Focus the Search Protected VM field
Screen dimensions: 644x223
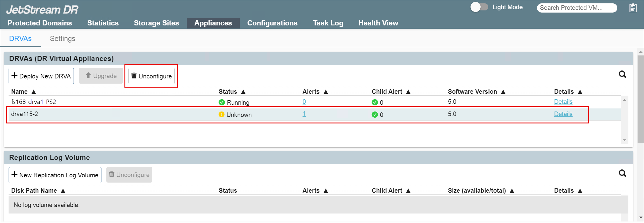(577, 8)
